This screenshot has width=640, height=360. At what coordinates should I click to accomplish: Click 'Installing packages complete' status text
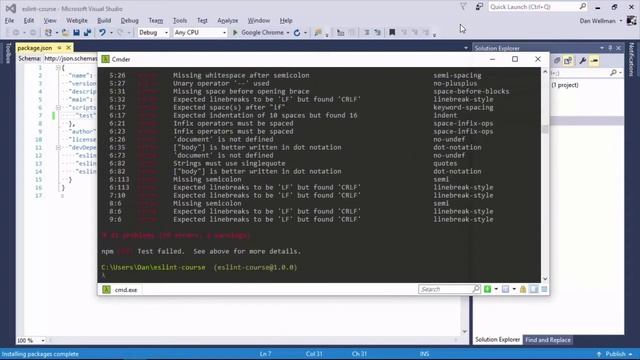coord(40,354)
